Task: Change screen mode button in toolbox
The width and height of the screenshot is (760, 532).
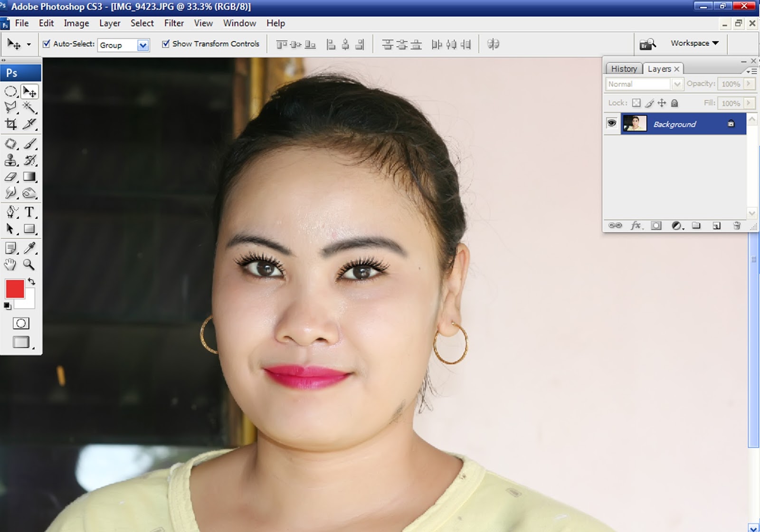Action: point(21,342)
